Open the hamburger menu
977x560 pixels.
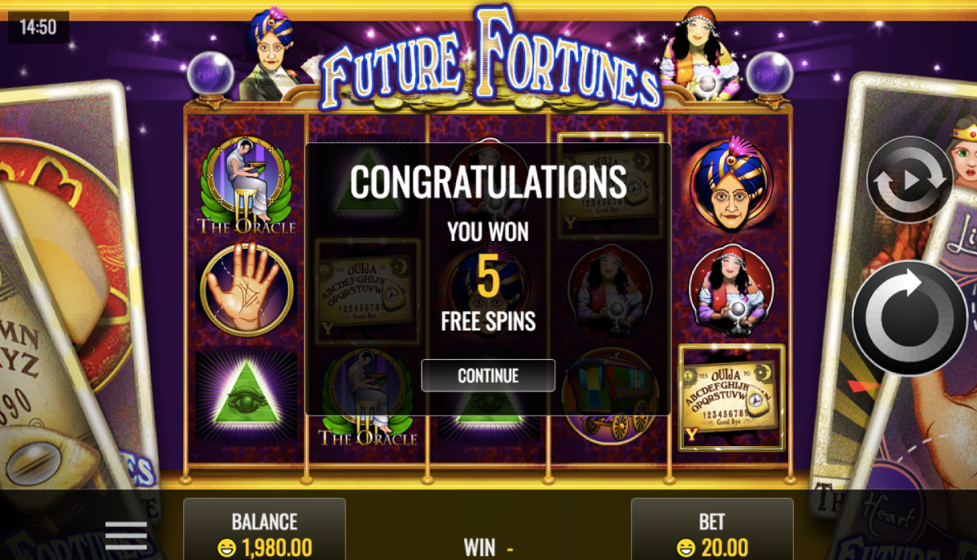click(126, 535)
